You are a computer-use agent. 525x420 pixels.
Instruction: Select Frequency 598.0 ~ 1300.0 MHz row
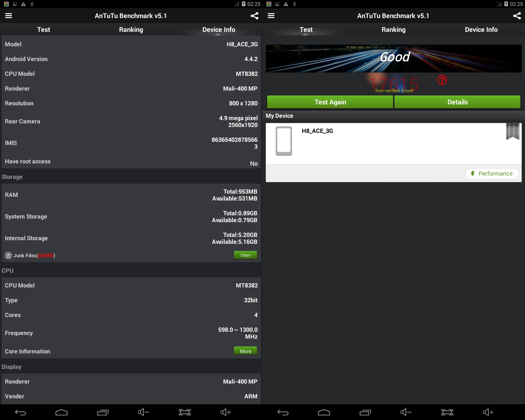click(131, 333)
